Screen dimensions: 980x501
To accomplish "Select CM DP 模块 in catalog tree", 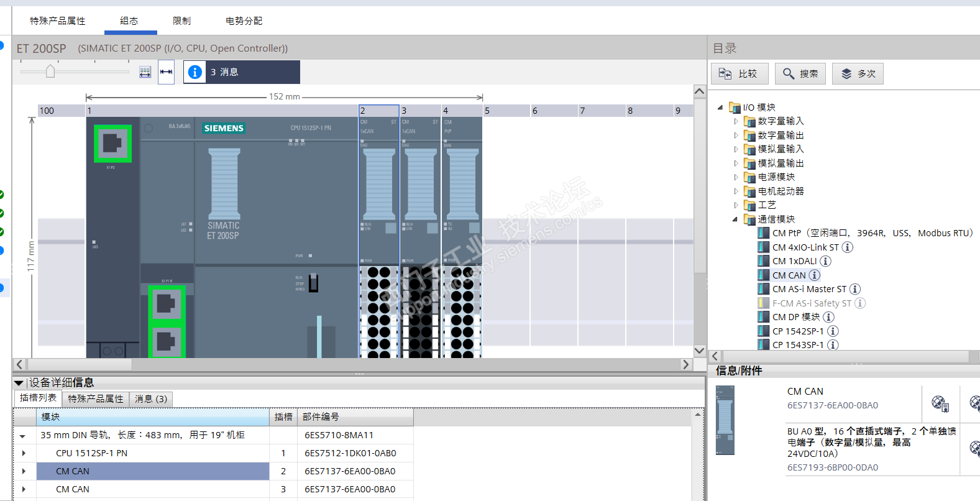I will 796,317.
